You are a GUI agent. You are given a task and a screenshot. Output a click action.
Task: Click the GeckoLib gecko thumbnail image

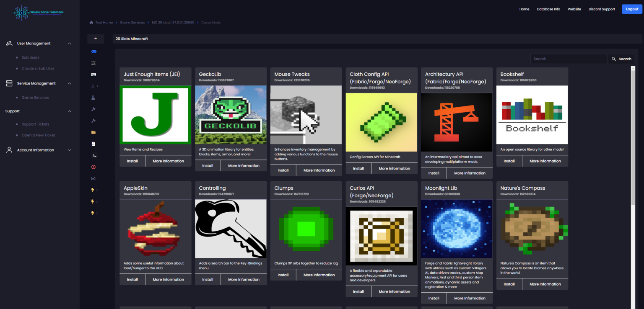(231, 115)
